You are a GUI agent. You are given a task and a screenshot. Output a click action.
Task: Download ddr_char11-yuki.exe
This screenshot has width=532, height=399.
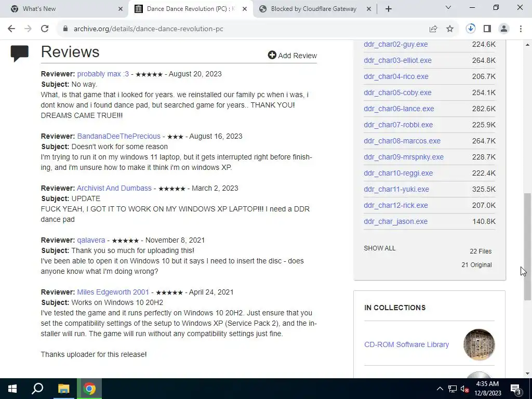pyautogui.click(x=396, y=189)
